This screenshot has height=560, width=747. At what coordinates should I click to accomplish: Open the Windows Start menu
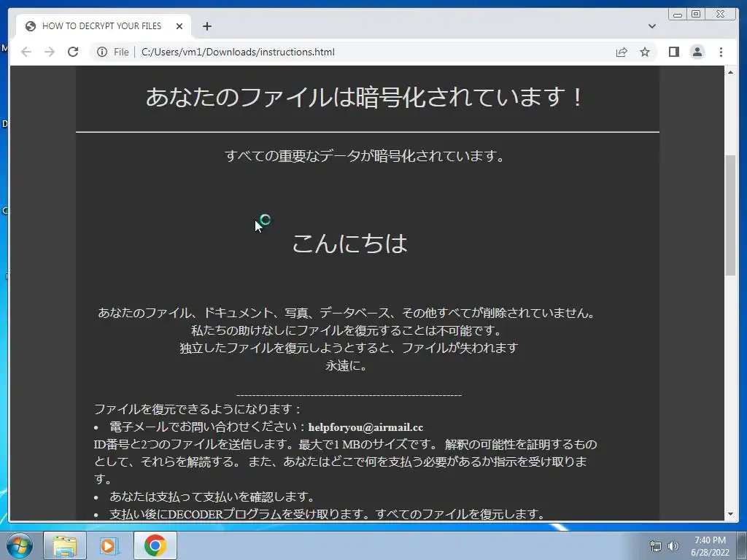click(20, 545)
